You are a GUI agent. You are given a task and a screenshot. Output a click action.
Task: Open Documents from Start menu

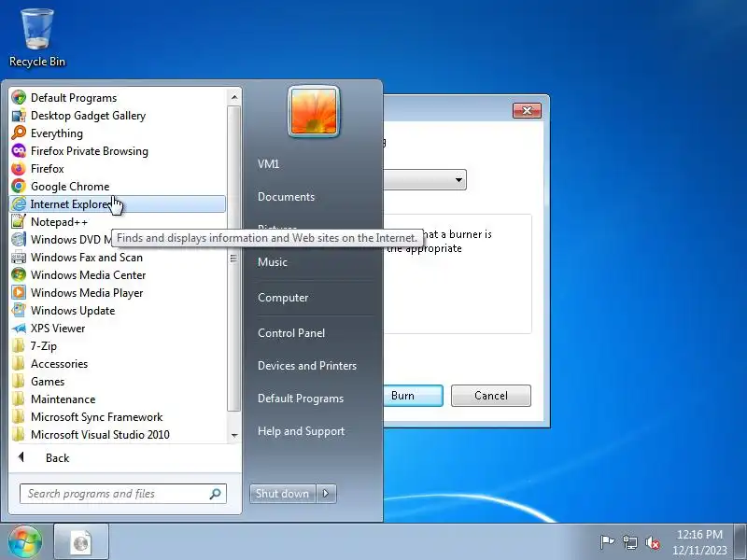(286, 197)
